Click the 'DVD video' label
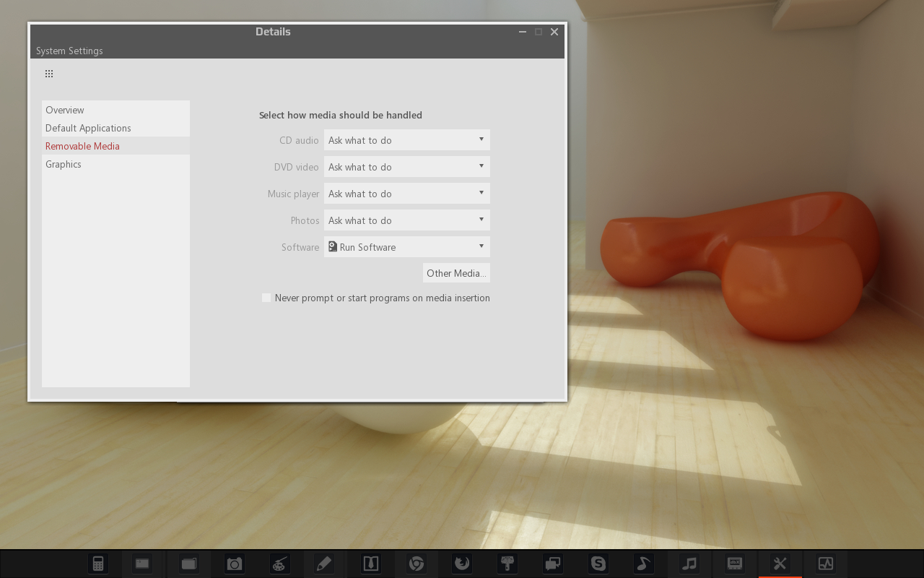The image size is (924, 578). click(296, 167)
